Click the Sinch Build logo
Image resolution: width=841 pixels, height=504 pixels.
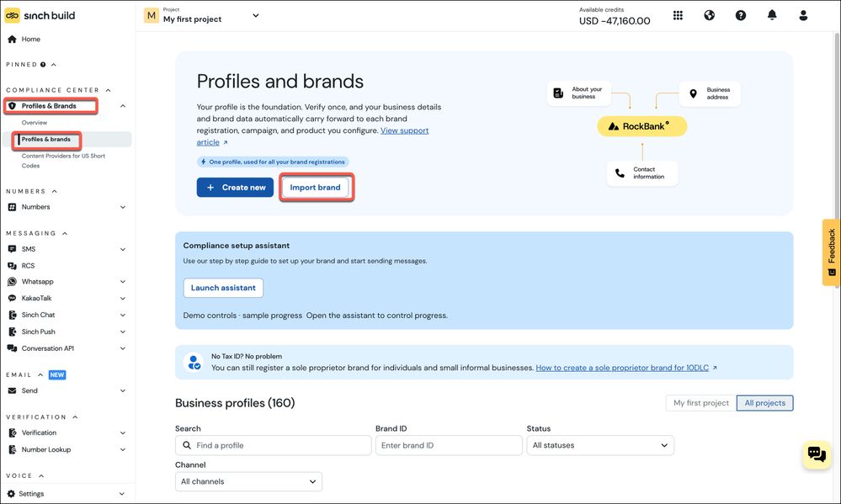40,15
